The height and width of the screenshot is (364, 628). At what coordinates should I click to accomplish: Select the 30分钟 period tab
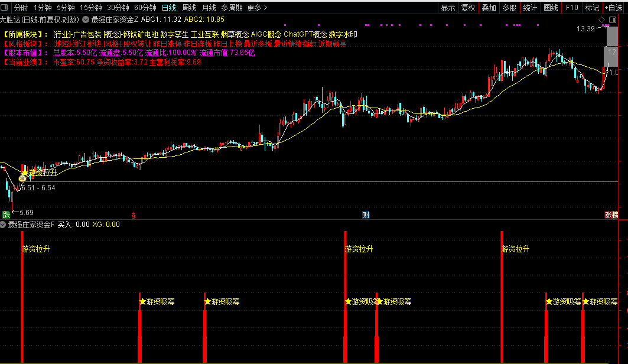tap(118, 8)
